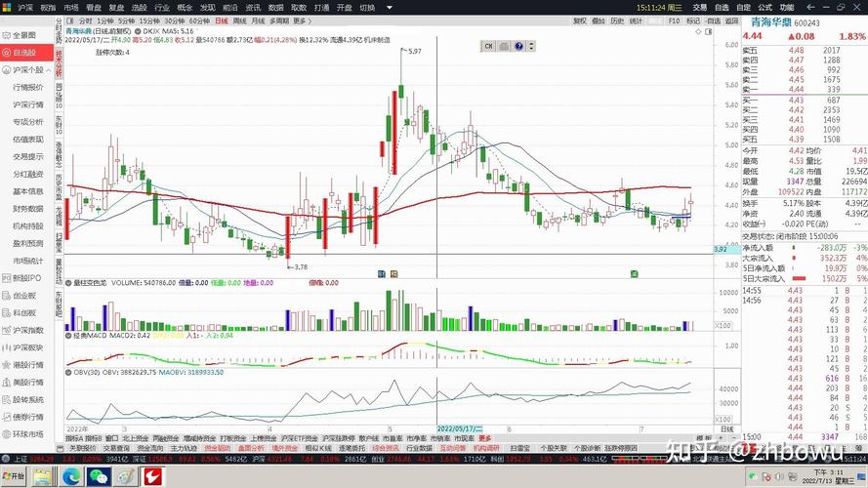
Task: Open 财务数据 in the sidebar
Action: click(x=27, y=209)
